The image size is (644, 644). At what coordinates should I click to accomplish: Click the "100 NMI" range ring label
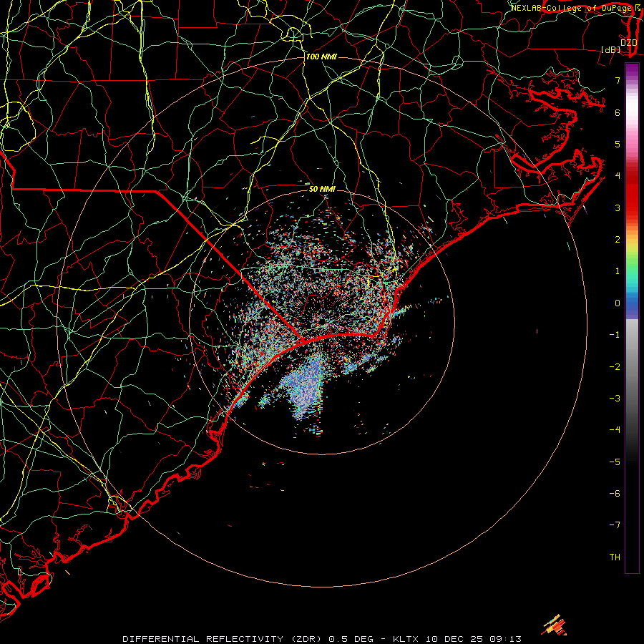[321, 57]
